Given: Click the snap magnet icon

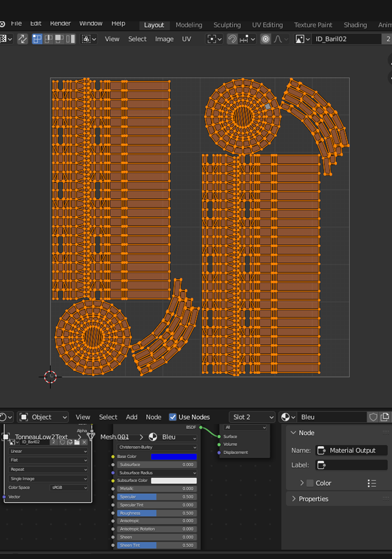Looking at the screenshot, I should tap(232, 39).
